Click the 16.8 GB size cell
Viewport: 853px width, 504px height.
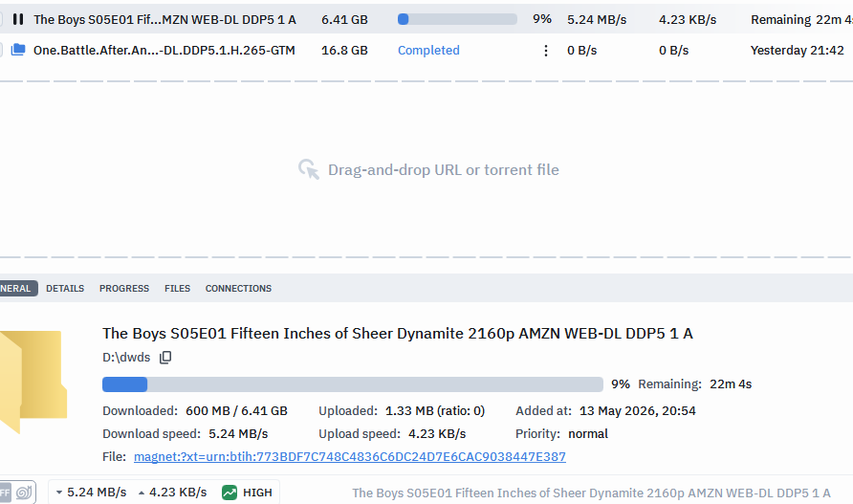pyautogui.click(x=344, y=50)
